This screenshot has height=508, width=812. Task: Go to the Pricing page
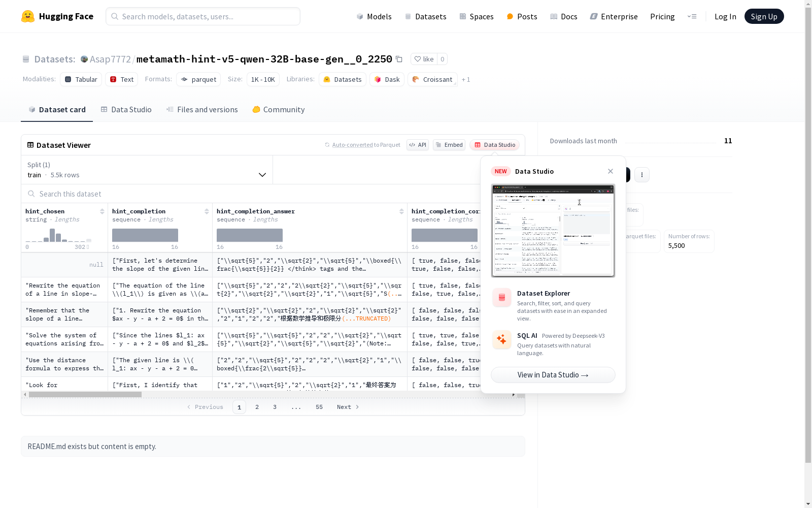pos(662,16)
